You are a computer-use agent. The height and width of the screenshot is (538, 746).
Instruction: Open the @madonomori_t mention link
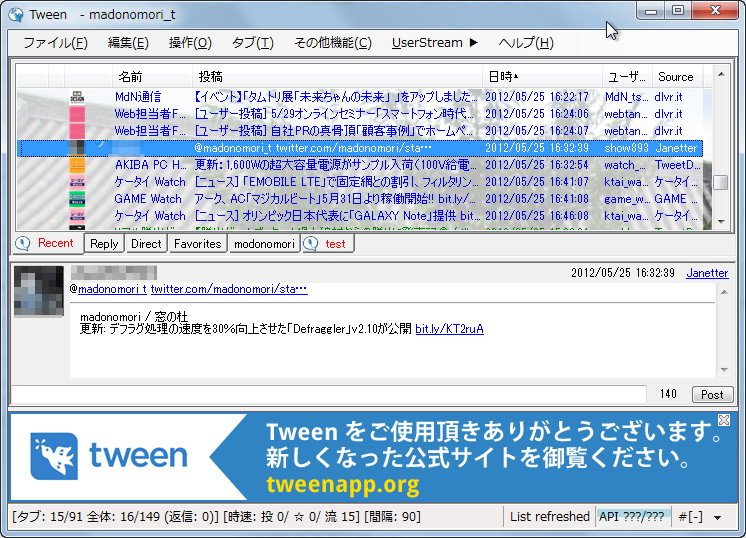point(112,289)
